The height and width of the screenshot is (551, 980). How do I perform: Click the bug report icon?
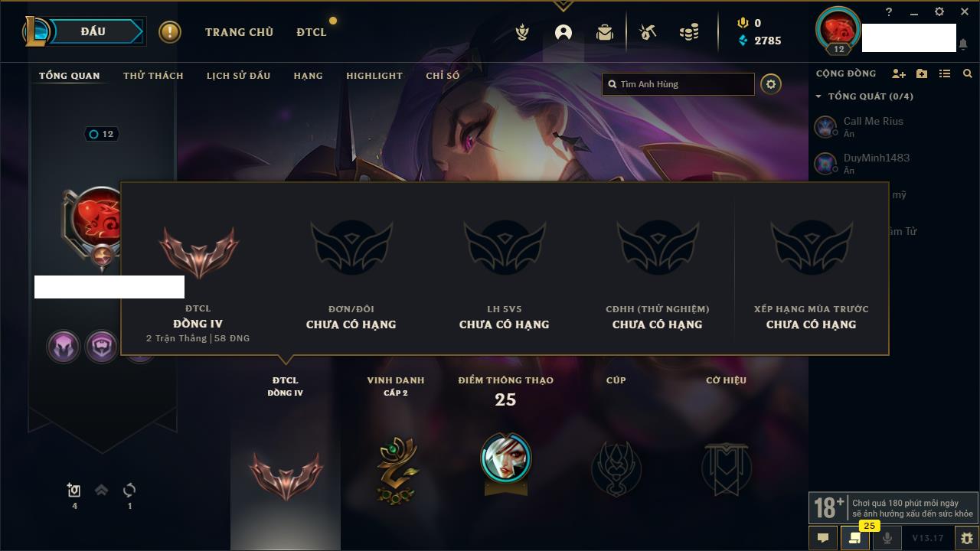click(x=966, y=538)
